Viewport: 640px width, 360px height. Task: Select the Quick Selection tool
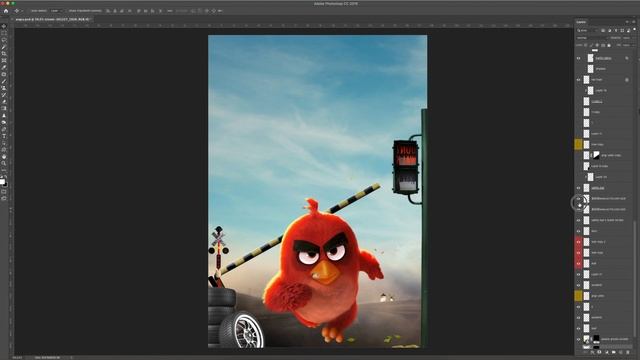pos(4,47)
